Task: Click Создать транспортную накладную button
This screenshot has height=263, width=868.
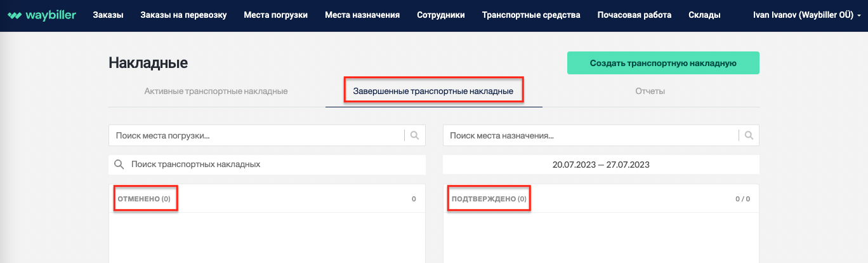Action: [663, 63]
